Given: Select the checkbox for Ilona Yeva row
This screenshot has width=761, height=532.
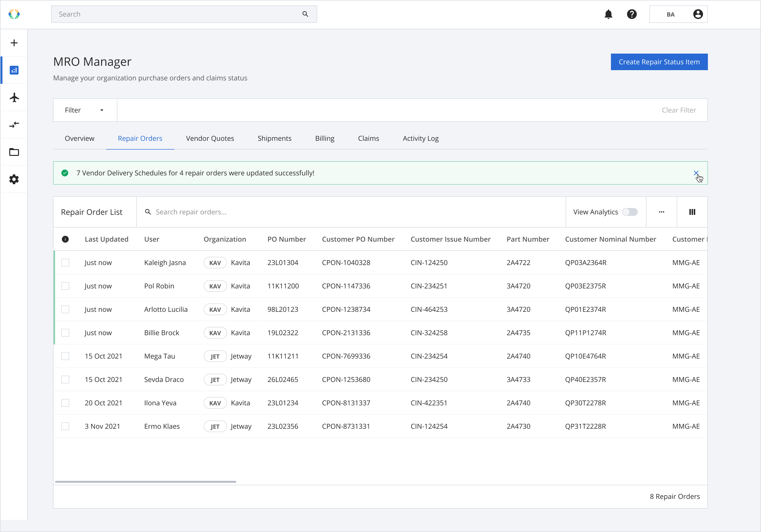Looking at the screenshot, I should (x=65, y=403).
